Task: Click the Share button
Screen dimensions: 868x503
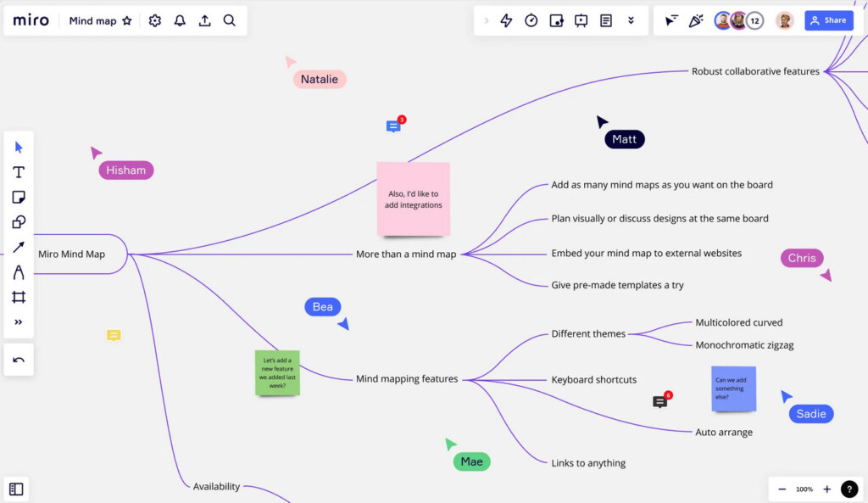Action: tap(828, 20)
